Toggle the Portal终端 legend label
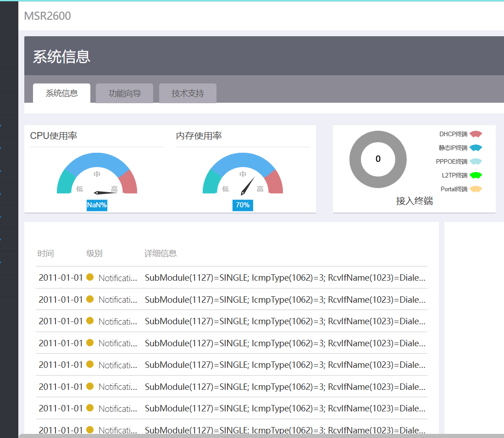Viewport: 504px width, 438px height. click(454, 189)
